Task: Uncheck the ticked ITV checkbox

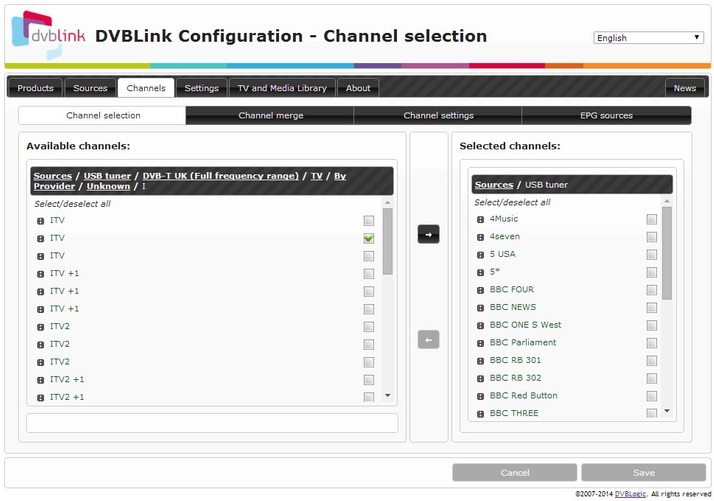Action: (369, 238)
